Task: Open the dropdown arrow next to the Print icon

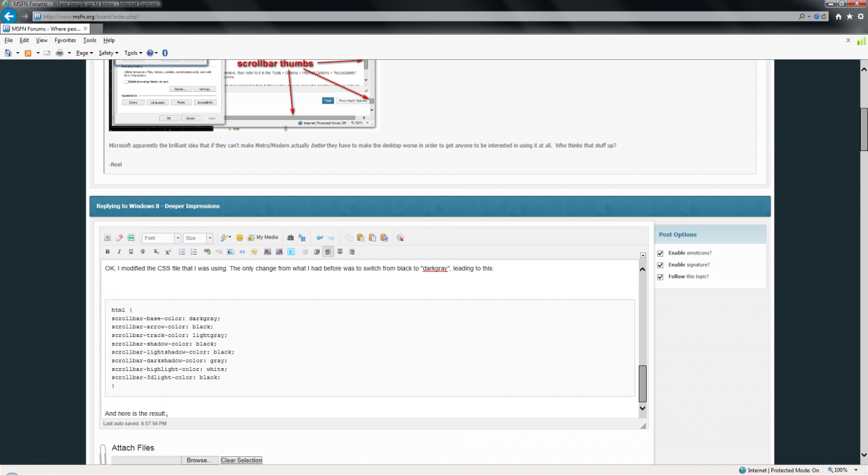Action: point(69,53)
